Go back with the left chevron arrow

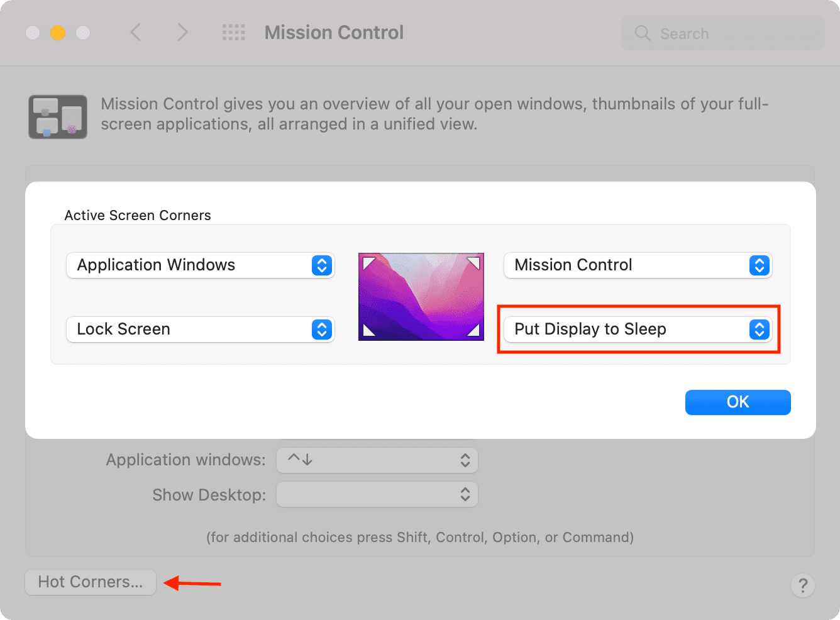(135, 32)
